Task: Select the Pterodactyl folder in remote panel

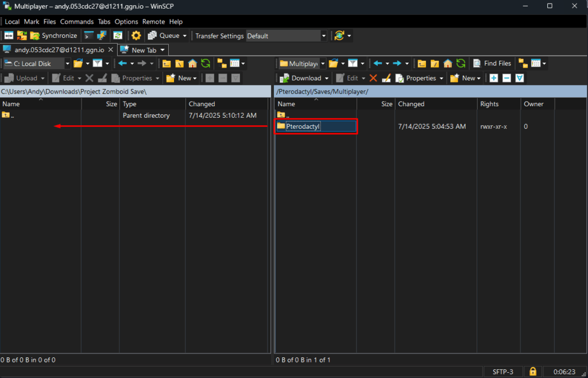Action: (x=316, y=126)
